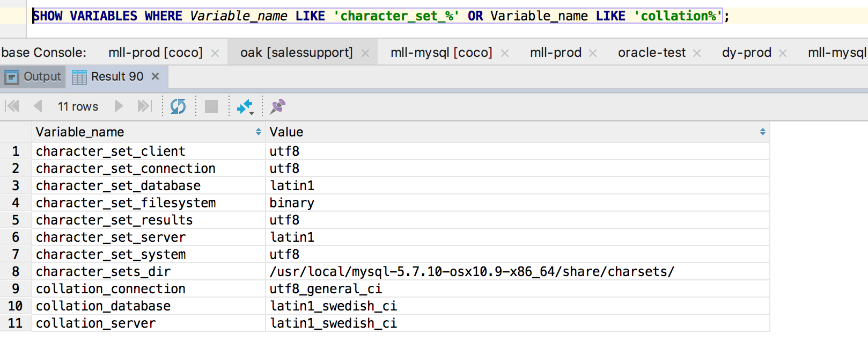Reload the query result page

click(x=178, y=106)
